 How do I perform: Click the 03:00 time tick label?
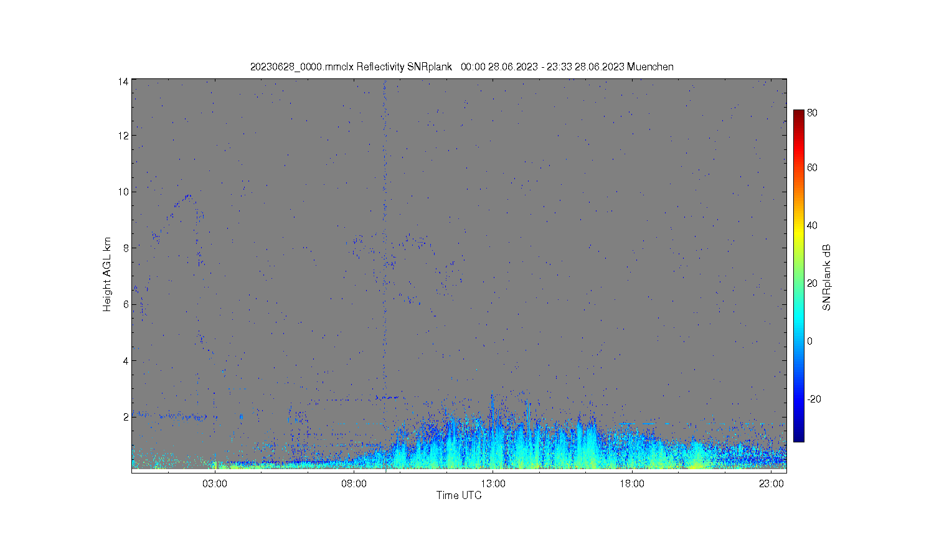pyautogui.click(x=215, y=484)
